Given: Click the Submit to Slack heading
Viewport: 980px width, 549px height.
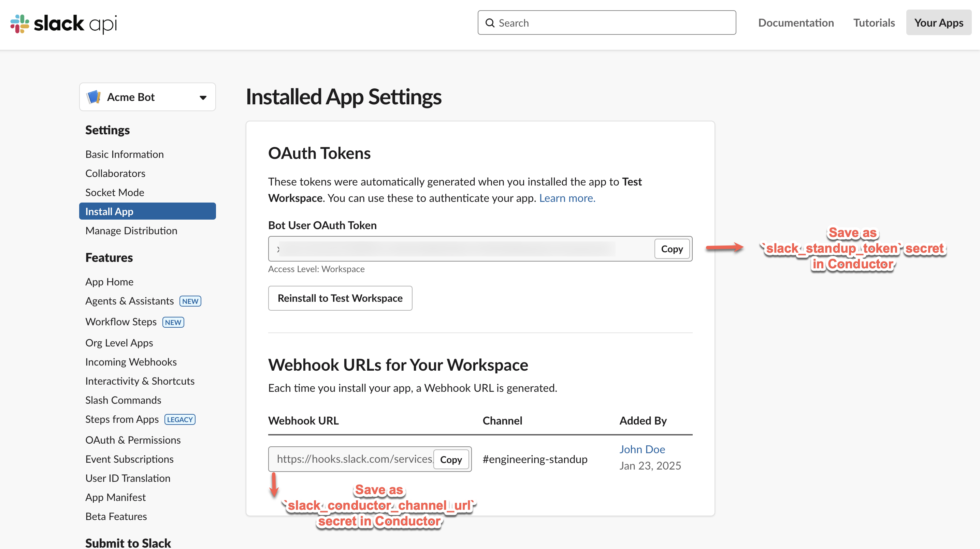Looking at the screenshot, I should pyautogui.click(x=128, y=543).
